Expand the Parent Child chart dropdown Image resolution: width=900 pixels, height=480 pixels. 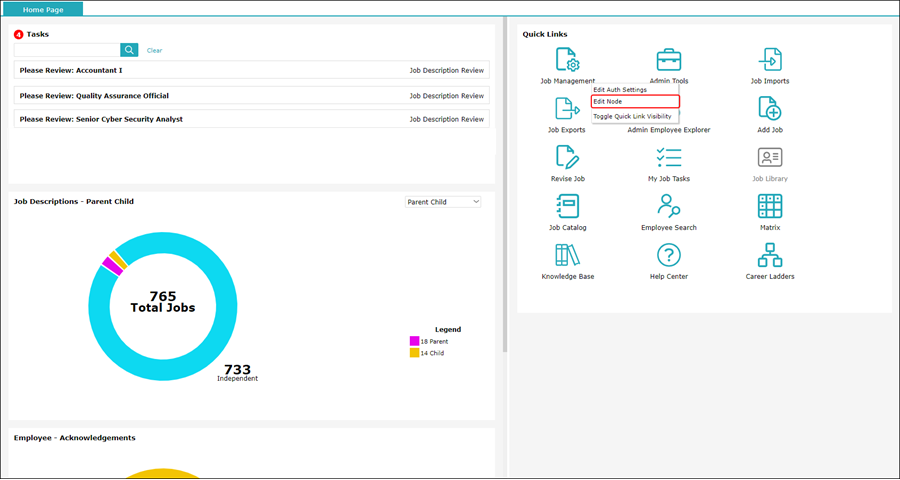tap(443, 202)
